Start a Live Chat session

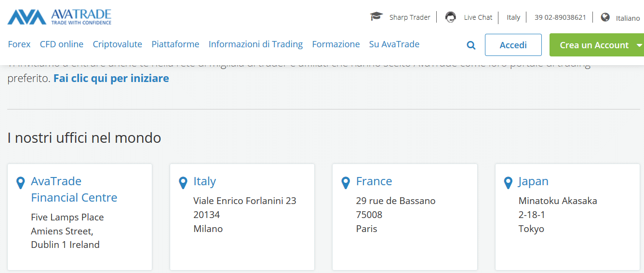478,17
